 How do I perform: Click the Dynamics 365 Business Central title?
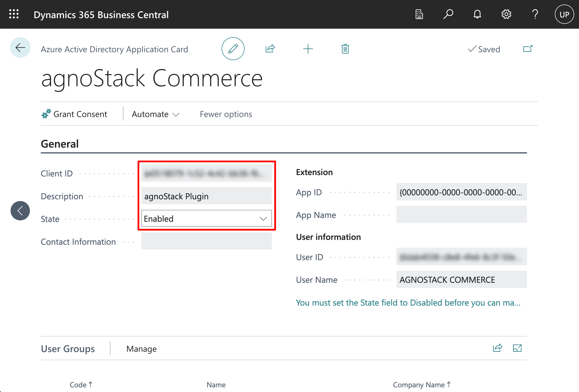pos(101,15)
